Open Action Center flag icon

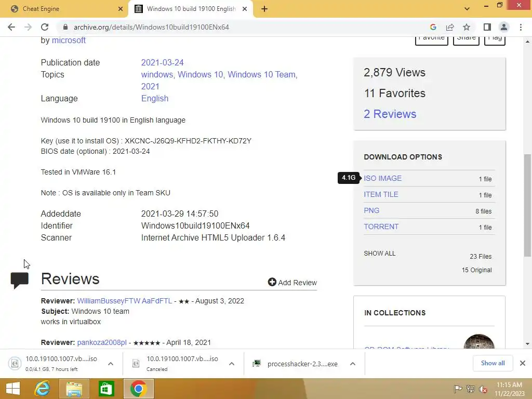(x=458, y=389)
